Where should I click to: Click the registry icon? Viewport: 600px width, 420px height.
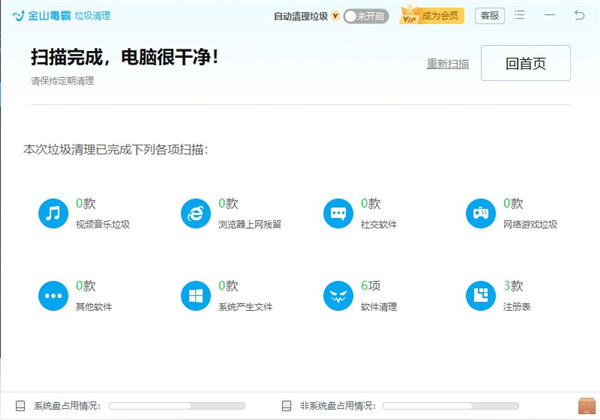[481, 296]
